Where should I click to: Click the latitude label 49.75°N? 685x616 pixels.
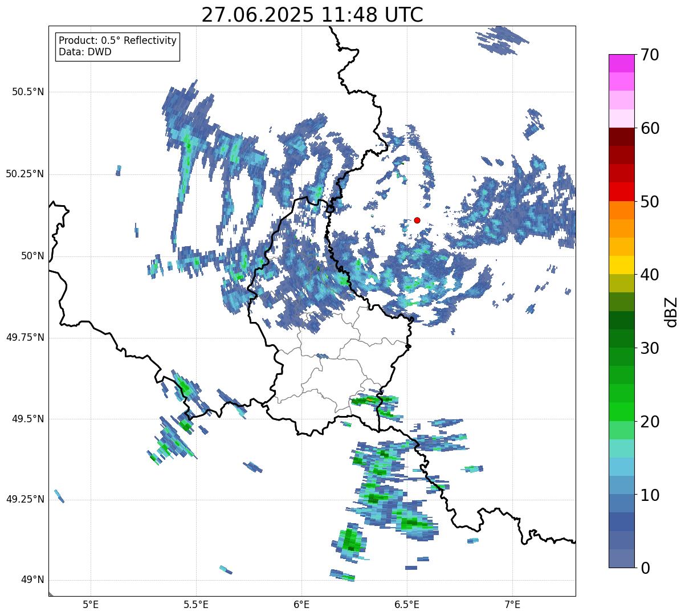click(25, 337)
